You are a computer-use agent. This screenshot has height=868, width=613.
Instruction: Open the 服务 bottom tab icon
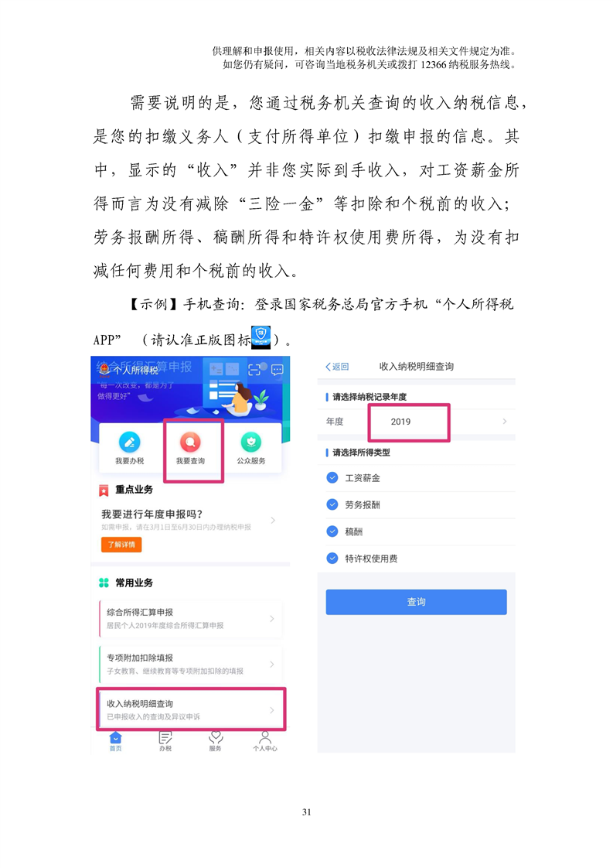pyautogui.click(x=215, y=737)
